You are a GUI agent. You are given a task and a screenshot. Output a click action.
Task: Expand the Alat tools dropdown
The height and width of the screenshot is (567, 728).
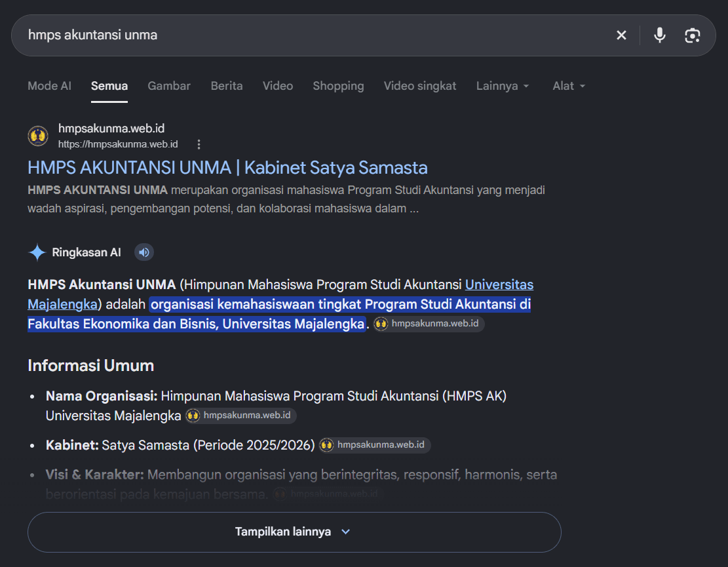point(569,86)
